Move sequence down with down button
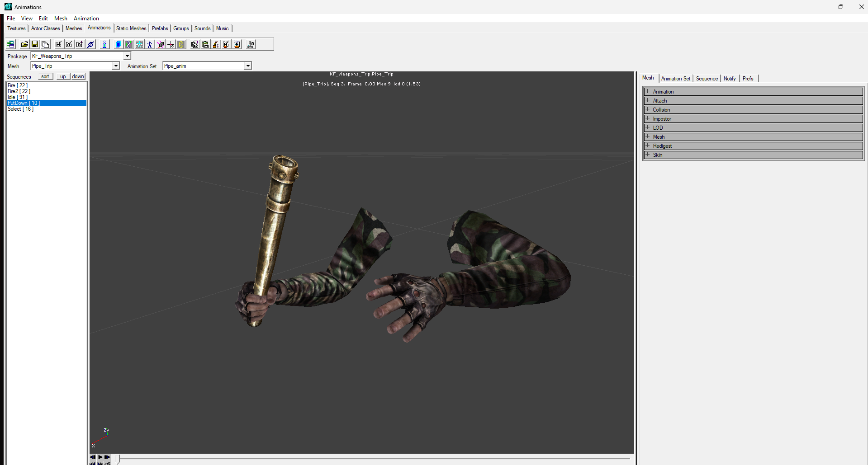 (78, 76)
